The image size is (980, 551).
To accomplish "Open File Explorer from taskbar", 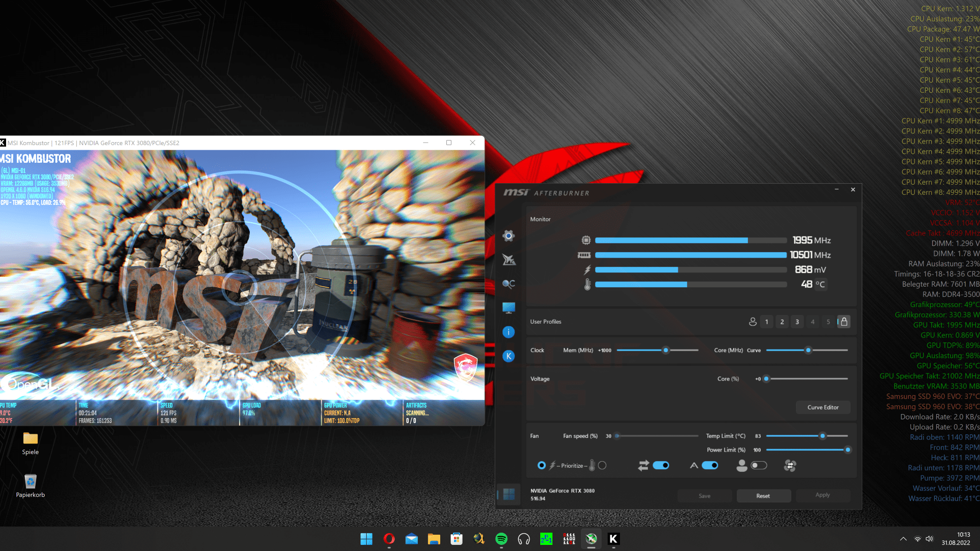I will [x=434, y=539].
